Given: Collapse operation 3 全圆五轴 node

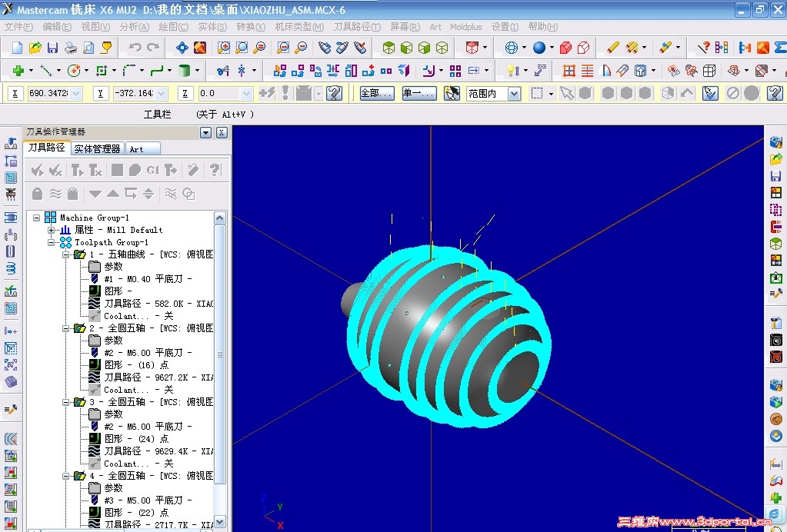Looking at the screenshot, I should [65, 402].
